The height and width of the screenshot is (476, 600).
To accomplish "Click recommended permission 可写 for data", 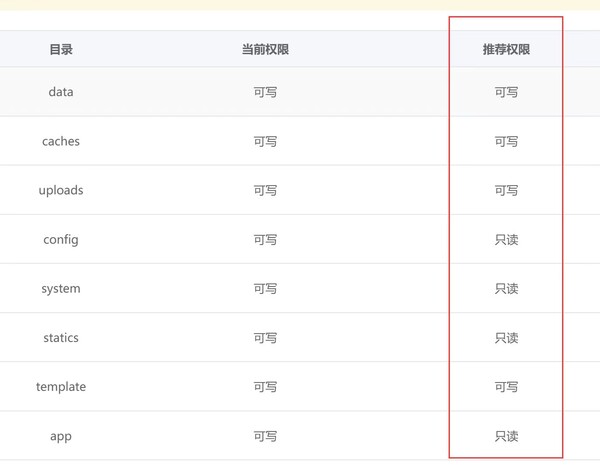I will pos(506,92).
